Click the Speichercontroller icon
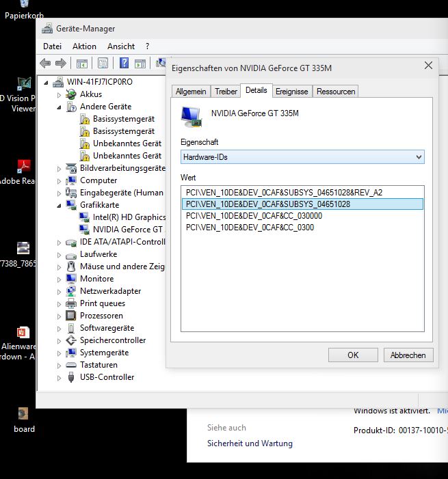 coord(71,340)
